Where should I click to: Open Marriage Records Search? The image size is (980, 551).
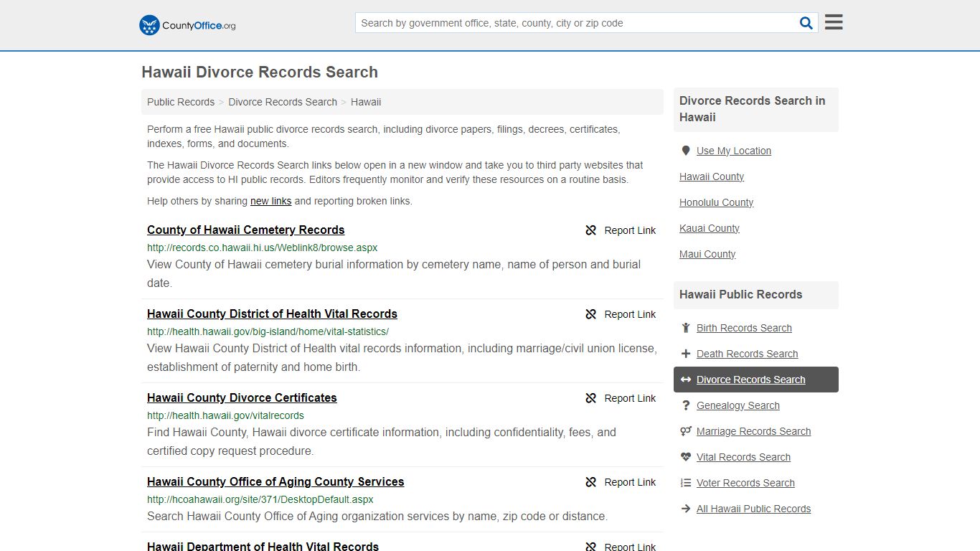pyautogui.click(x=753, y=431)
